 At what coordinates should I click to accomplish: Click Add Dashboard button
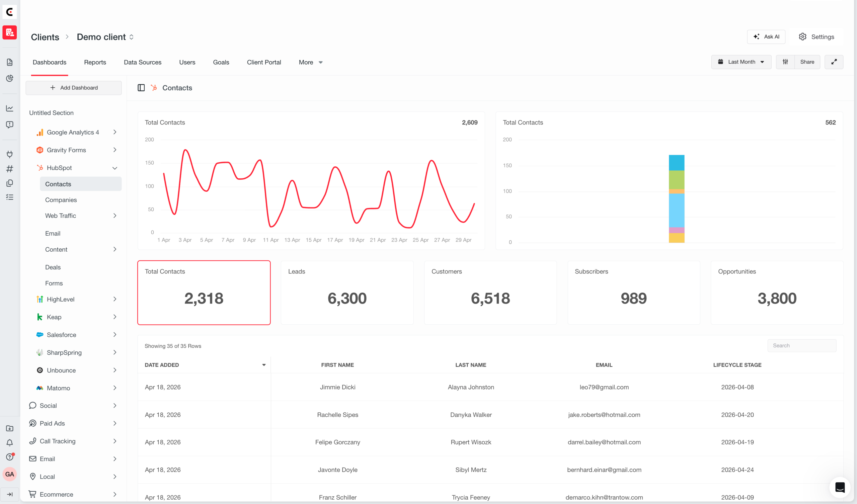click(x=73, y=88)
